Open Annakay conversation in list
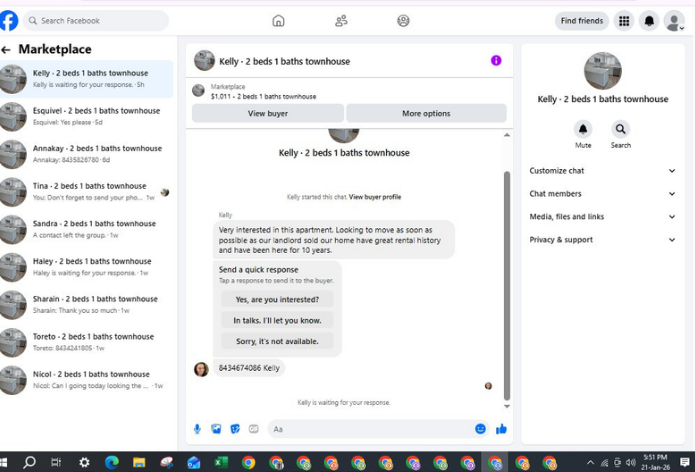The width and height of the screenshot is (695, 472). point(86,154)
